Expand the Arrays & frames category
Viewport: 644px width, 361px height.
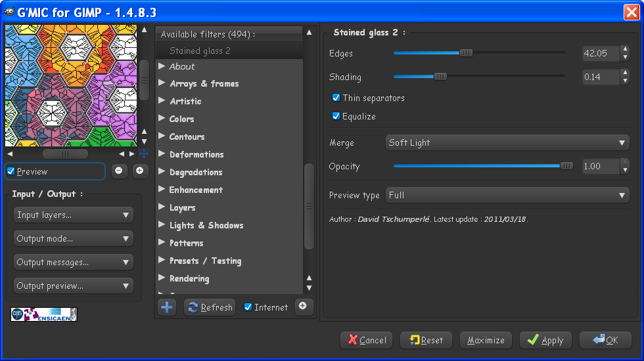coord(162,83)
